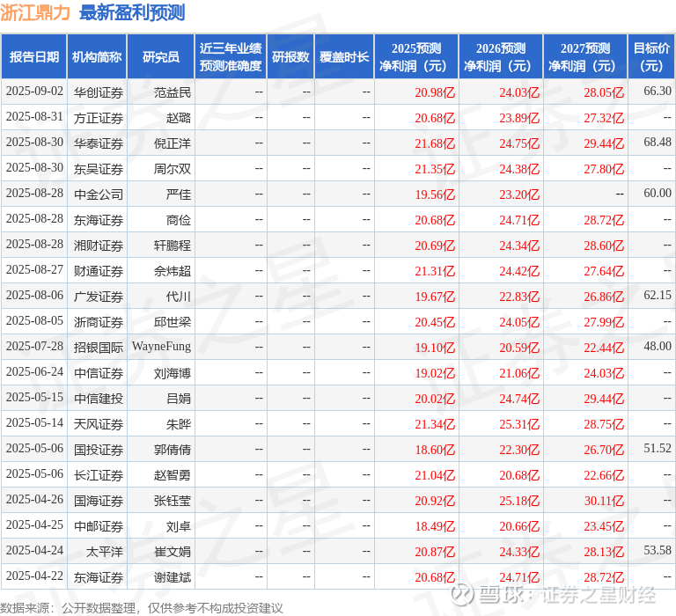Click target price 53.58

(x=658, y=550)
